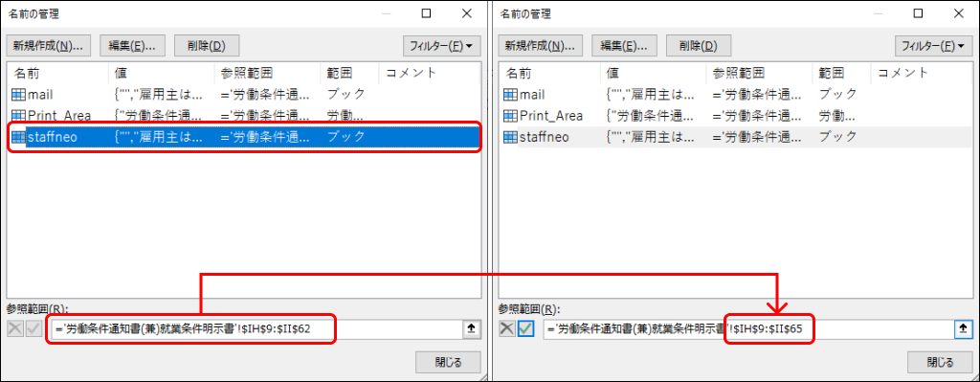Click mail table icon in right dialog
980x382 pixels.
(x=511, y=95)
